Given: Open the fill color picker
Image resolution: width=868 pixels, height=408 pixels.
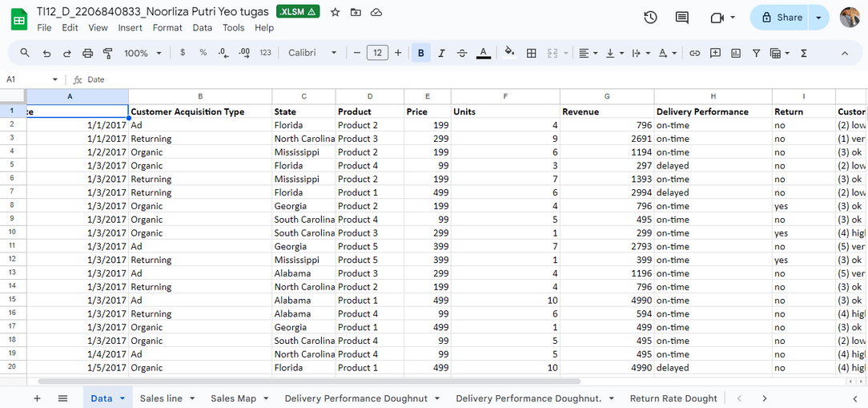Looking at the screenshot, I should [510, 53].
